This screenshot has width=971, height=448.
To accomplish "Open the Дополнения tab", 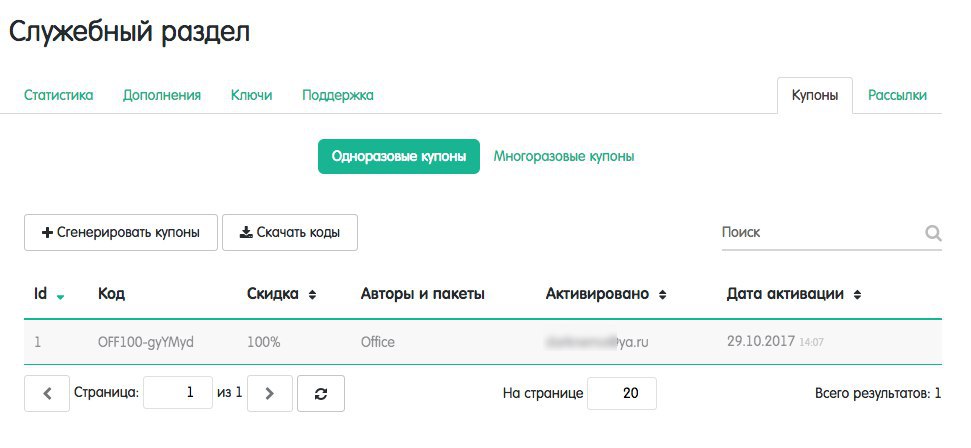I will pyautogui.click(x=162, y=96).
